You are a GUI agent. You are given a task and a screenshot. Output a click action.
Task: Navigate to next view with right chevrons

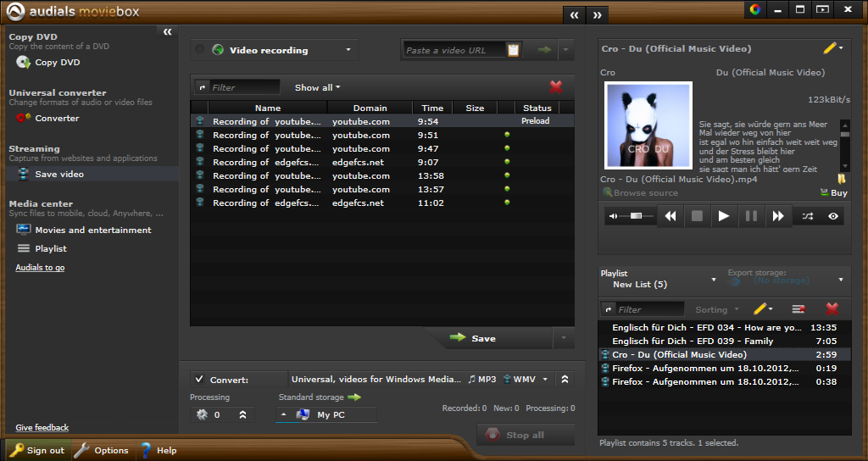pos(597,15)
